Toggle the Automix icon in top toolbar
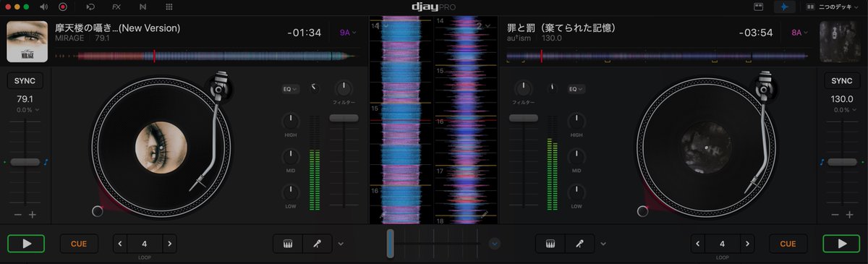Screen dimensions: 868x264 90,7
